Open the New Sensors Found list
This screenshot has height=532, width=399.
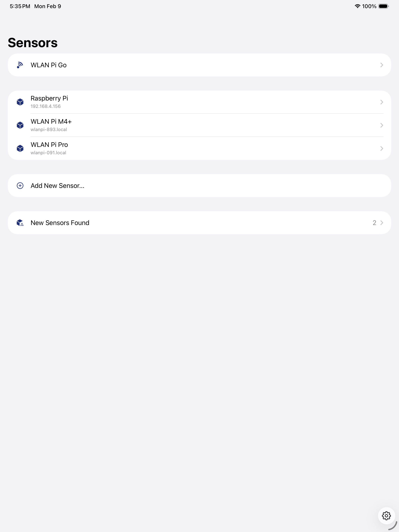tap(199, 223)
